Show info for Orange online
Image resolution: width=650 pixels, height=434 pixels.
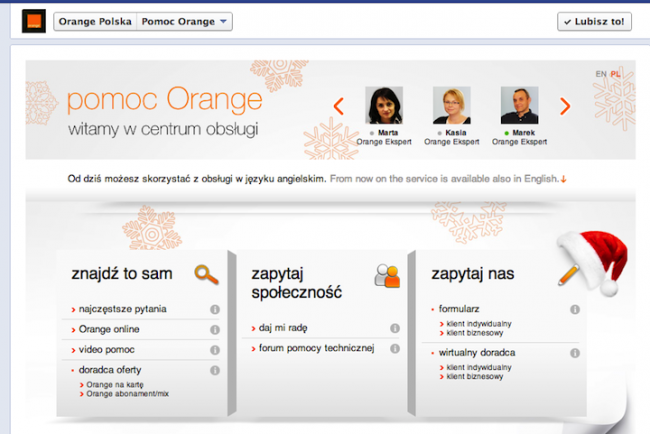pyautogui.click(x=215, y=330)
